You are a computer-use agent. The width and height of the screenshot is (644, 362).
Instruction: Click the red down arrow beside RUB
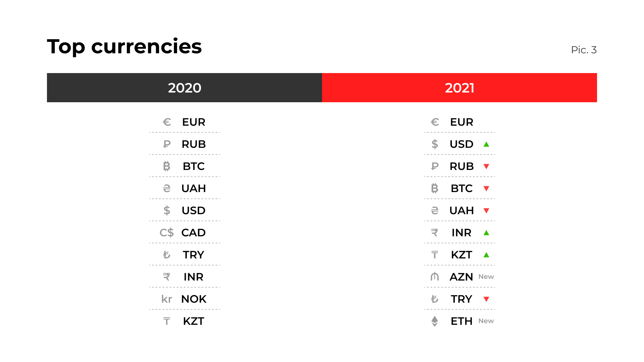(x=486, y=167)
